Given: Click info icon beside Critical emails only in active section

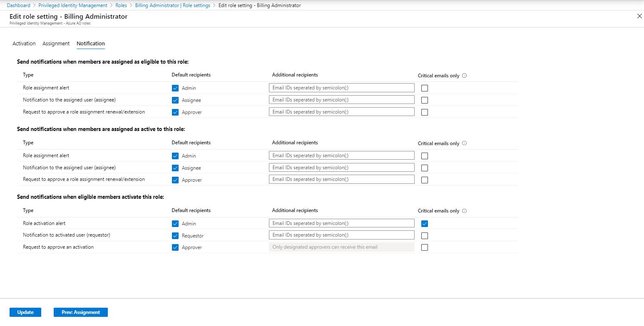Looking at the screenshot, I should [465, 143].
